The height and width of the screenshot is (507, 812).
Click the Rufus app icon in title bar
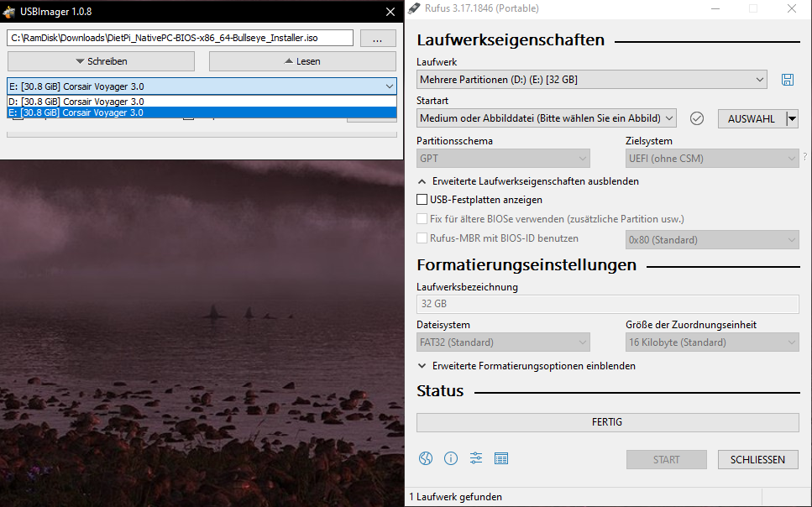click(x=414, y=8)
